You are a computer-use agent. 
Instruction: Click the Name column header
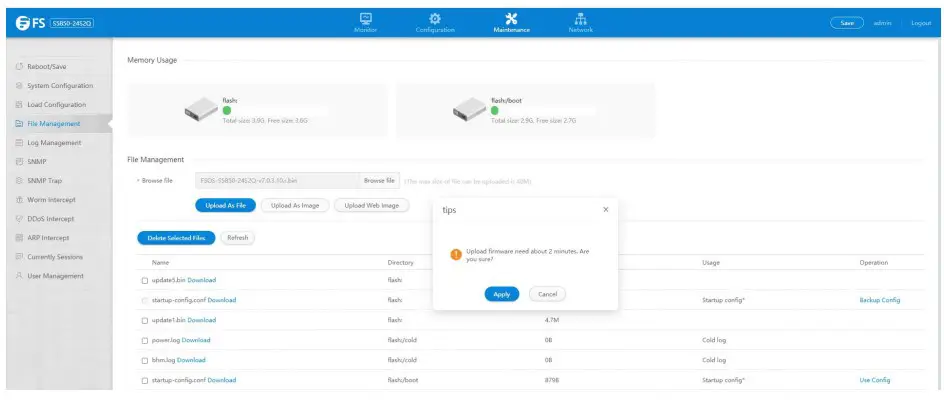point(161,263)
